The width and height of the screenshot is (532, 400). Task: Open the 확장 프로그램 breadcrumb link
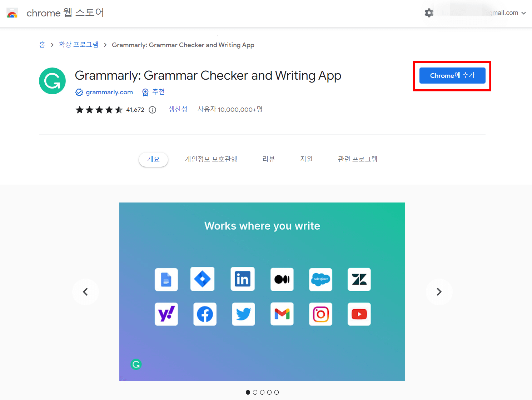[x=78, y=44]
